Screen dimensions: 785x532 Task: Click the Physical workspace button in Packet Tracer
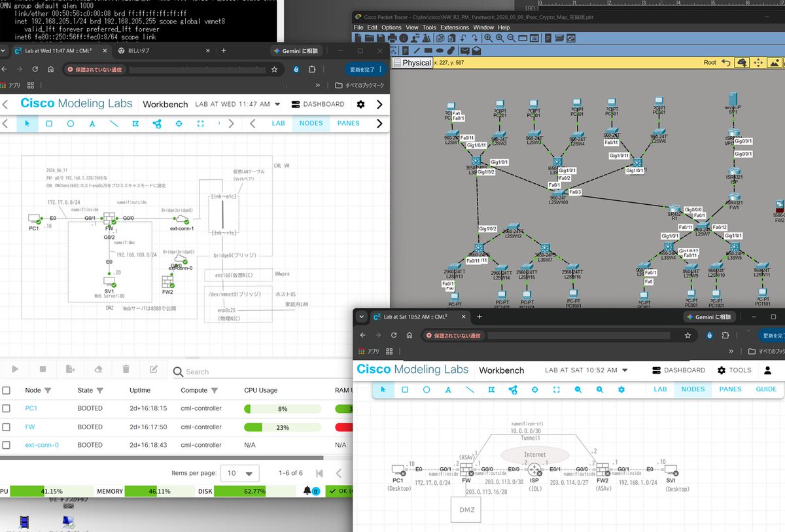click(x=412, y=63)
